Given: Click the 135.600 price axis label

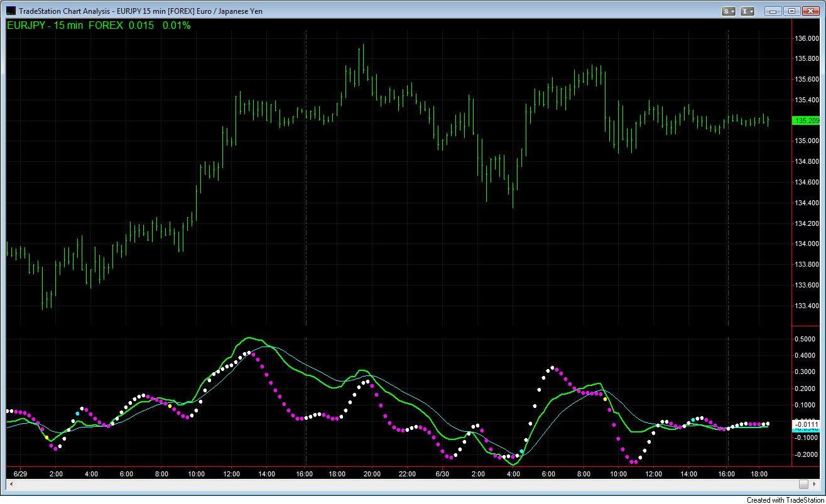Looking at the screenshot, I should click(x=807, y=79).
